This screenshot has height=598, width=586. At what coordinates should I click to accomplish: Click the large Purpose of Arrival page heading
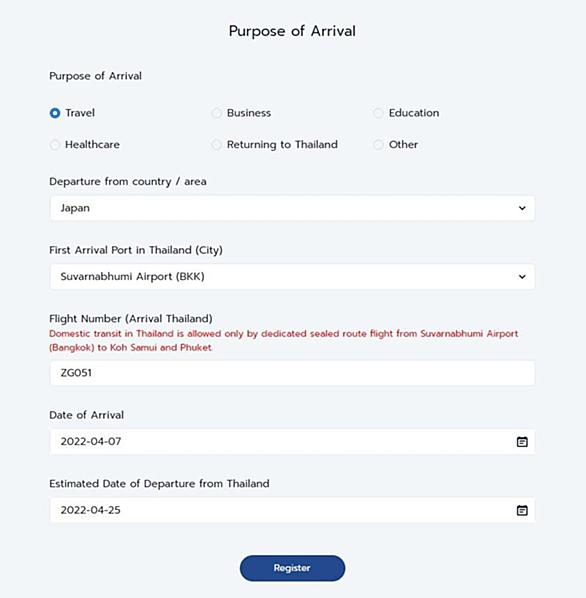[292, 31]
